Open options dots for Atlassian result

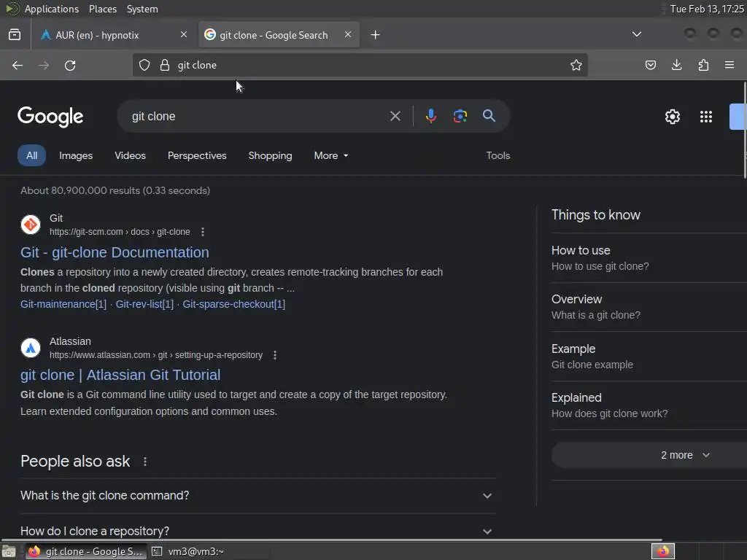tap(275, 355)
